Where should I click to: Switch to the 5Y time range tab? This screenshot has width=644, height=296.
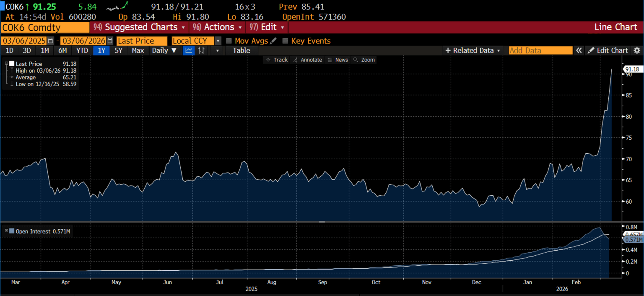[119, 50]
